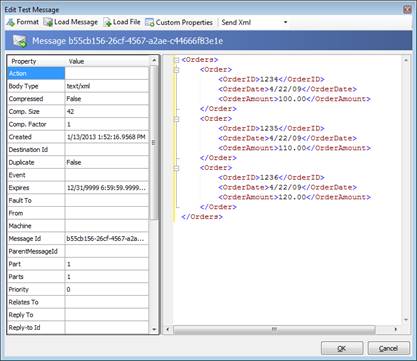The width and height of the screenshot is (417, 361).
Task: Click the Format toolbar icon
Action: point(11,23)
